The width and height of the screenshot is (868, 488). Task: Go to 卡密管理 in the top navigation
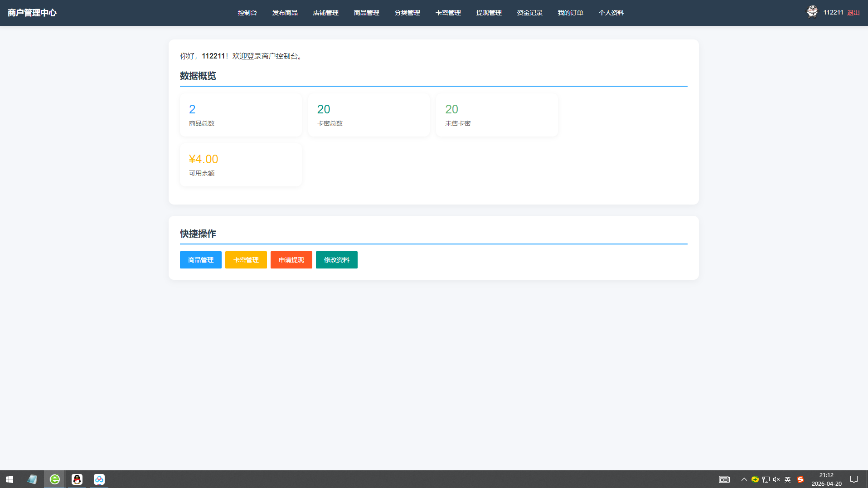448,13
